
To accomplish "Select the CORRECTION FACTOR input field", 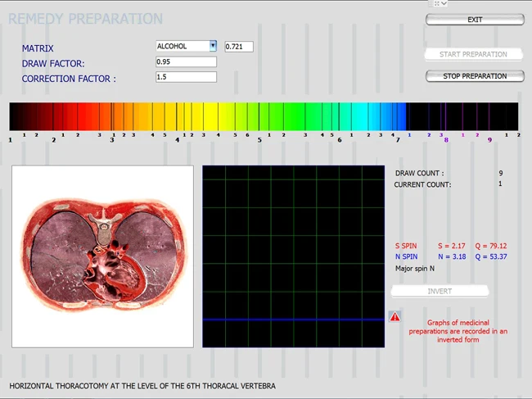I will coord(186,77).
